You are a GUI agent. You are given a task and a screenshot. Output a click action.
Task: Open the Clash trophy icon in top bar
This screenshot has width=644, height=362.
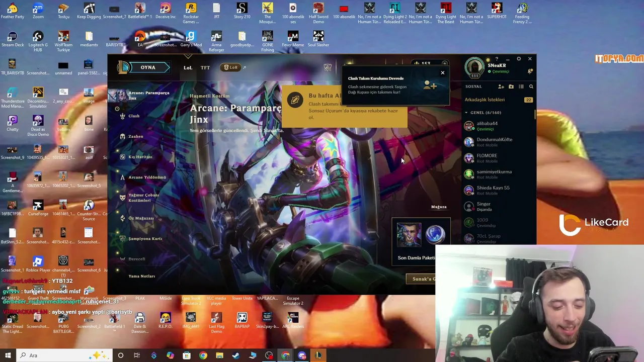click(328, 67)
